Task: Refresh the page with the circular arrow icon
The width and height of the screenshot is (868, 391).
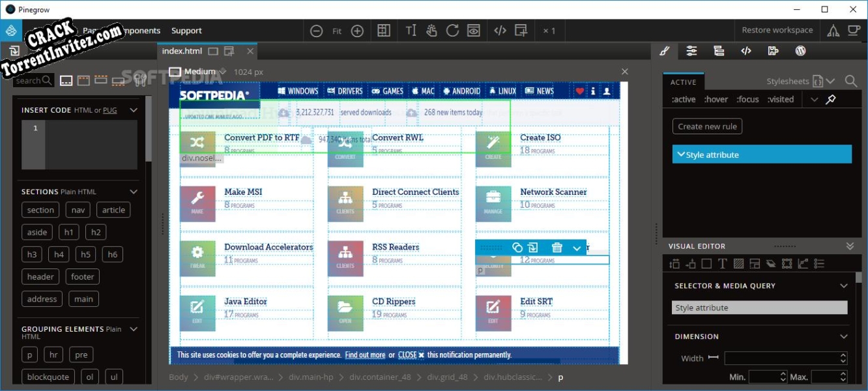Action: pyautogui.click(x=453, y=30)
